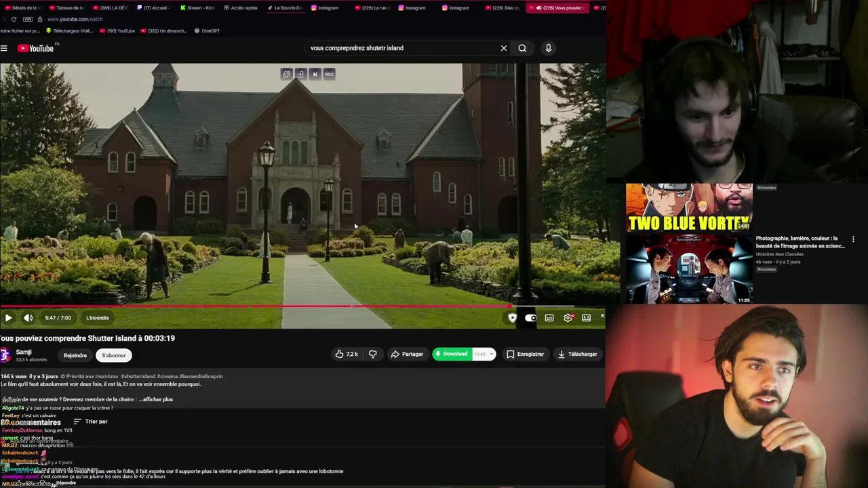Screen dimensions: 868x488
Task: Open the 'TWO BLUE VORTEX' recommended video thumbnail
Action: (689, 208)
